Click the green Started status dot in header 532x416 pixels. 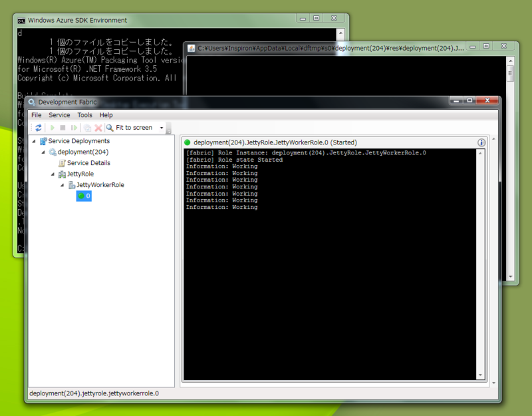(x=188, y=142)
